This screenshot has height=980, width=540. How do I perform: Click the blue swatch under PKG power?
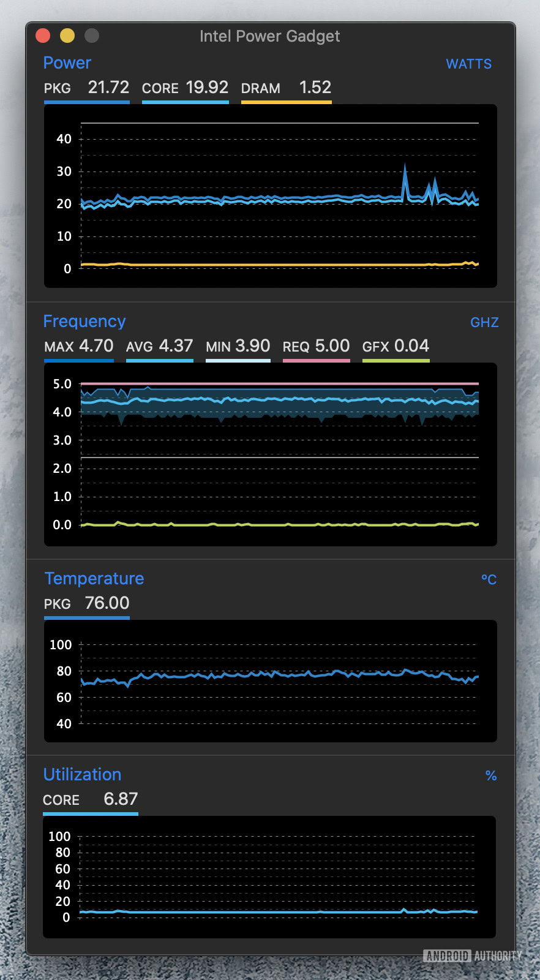pyautogui.click(x=86, y=102)
